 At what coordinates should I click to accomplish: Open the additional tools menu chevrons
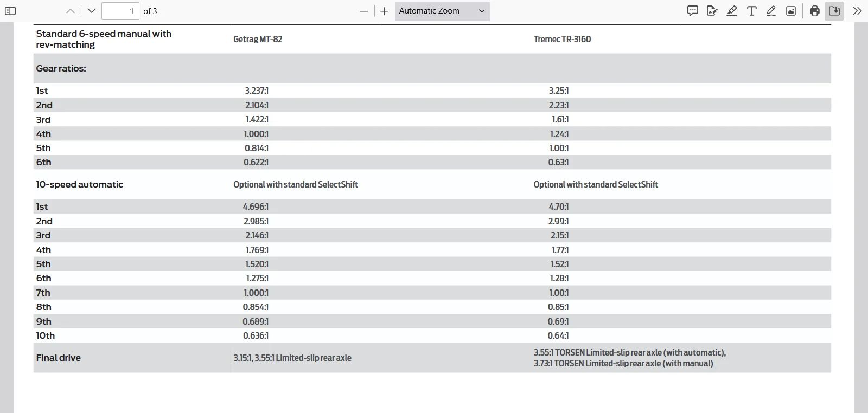[x=858, y=11]
